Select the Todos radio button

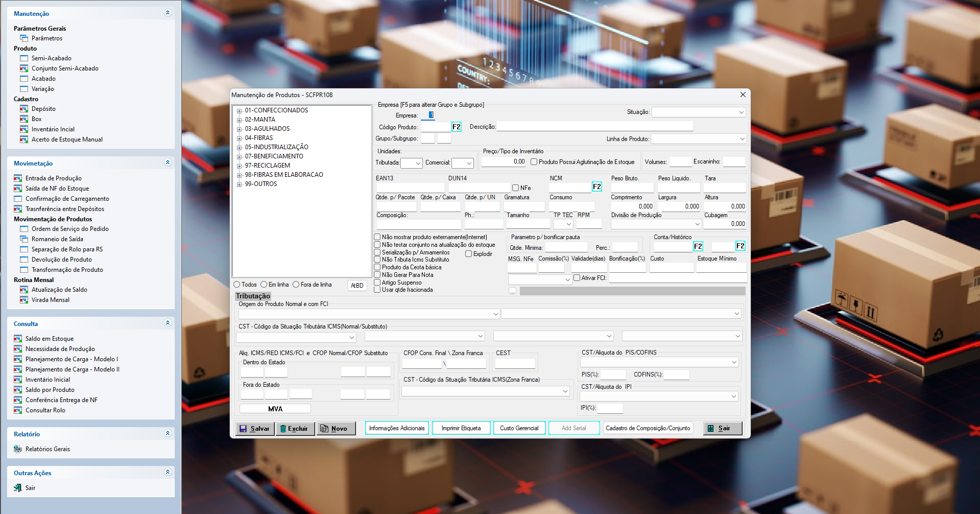[x=237, y=285]
